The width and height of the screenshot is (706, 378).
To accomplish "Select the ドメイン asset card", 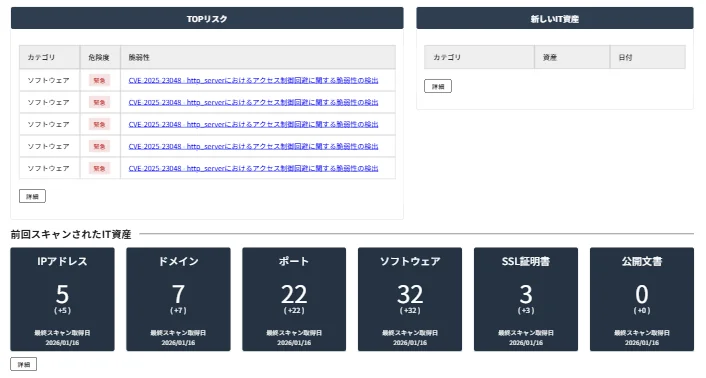I will (x=178, y=299).
